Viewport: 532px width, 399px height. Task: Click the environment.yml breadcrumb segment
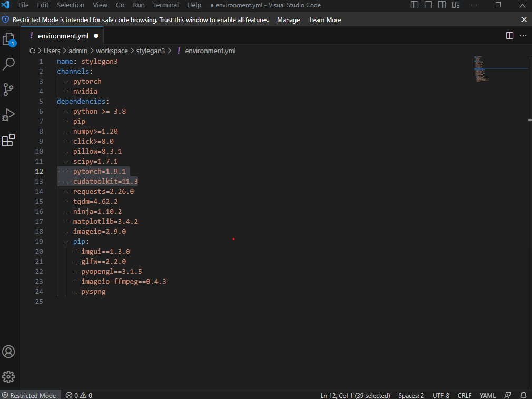[x=210, y=51]
